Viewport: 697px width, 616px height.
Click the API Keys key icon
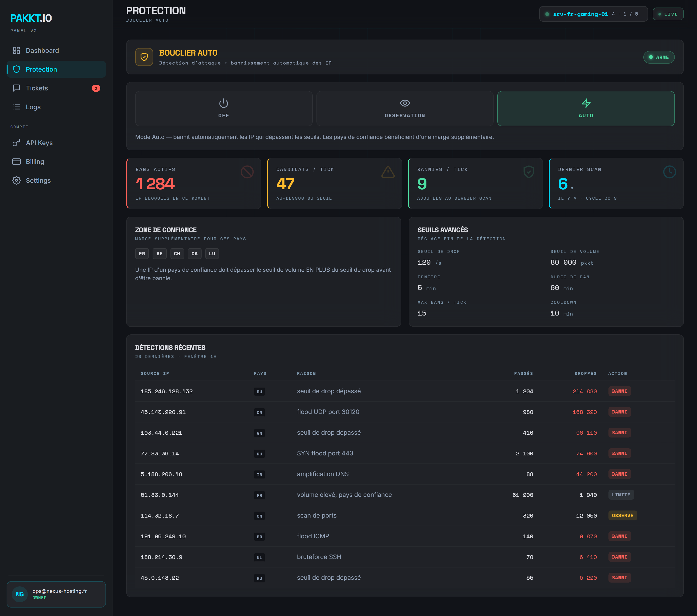tap(16, 142)
